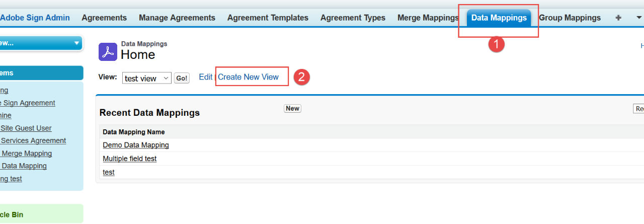Go to Agreement Templates tab

tap(268, 18)
